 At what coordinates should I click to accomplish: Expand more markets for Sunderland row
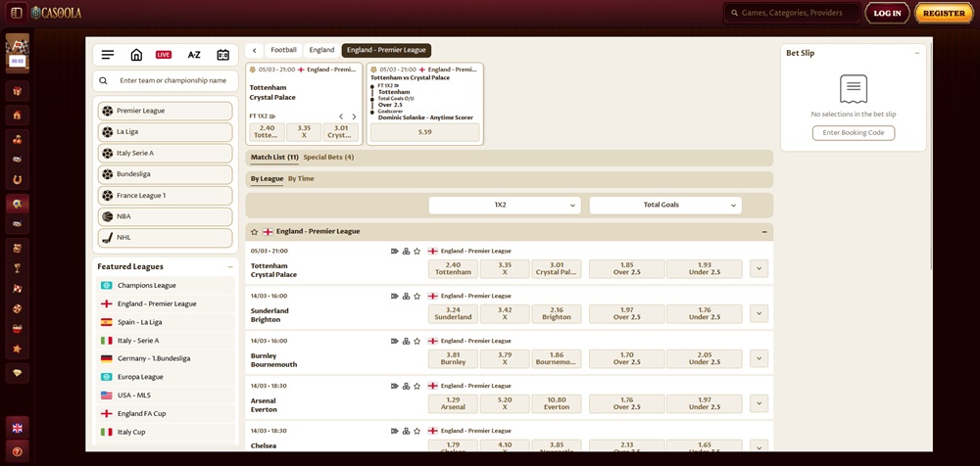759,313
